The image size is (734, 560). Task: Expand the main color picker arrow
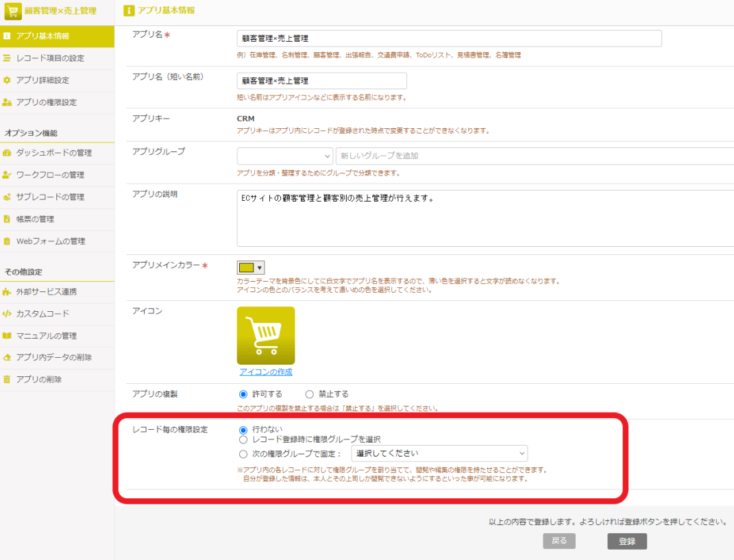click(260, 267)
